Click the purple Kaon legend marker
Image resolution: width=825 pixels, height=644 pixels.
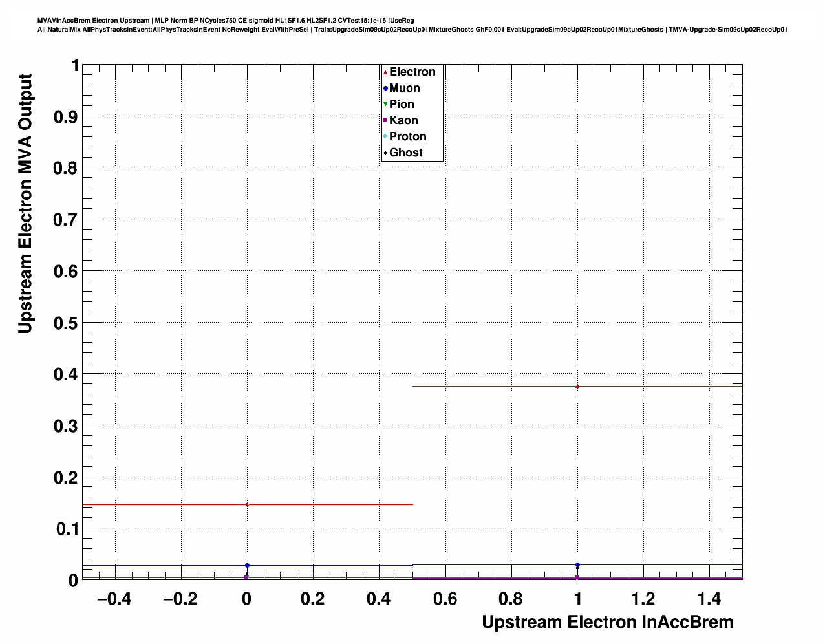[x=385, y=120]
